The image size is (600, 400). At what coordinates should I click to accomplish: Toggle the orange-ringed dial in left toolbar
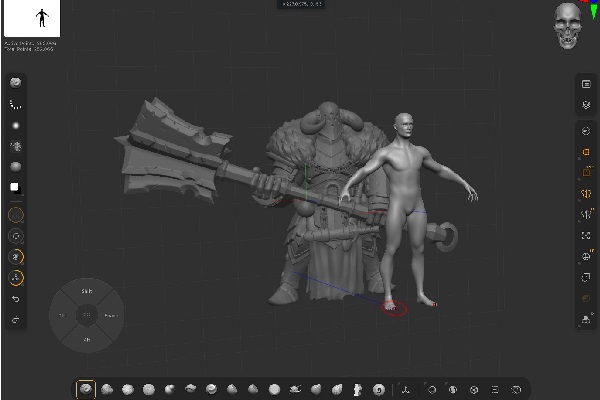(16, 278)
